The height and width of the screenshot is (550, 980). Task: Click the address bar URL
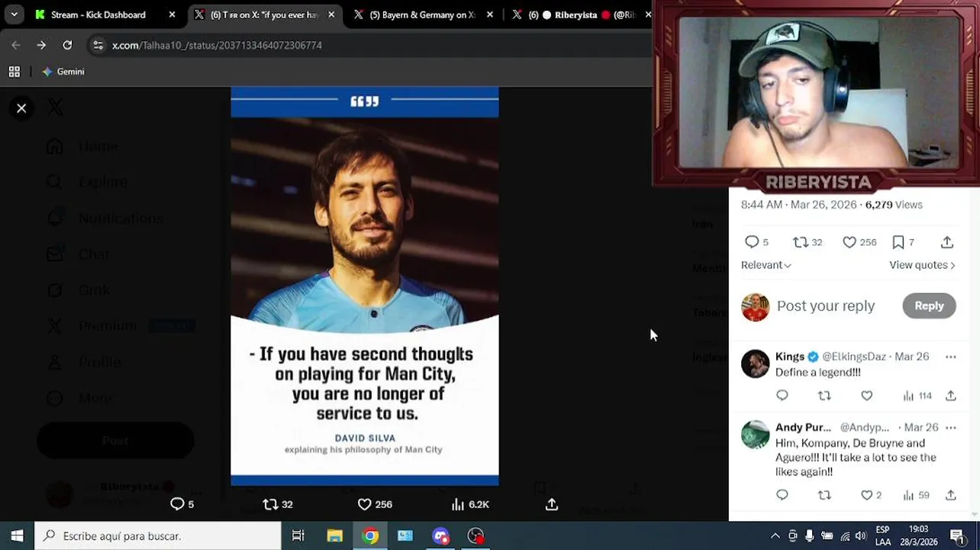(217, 45)
